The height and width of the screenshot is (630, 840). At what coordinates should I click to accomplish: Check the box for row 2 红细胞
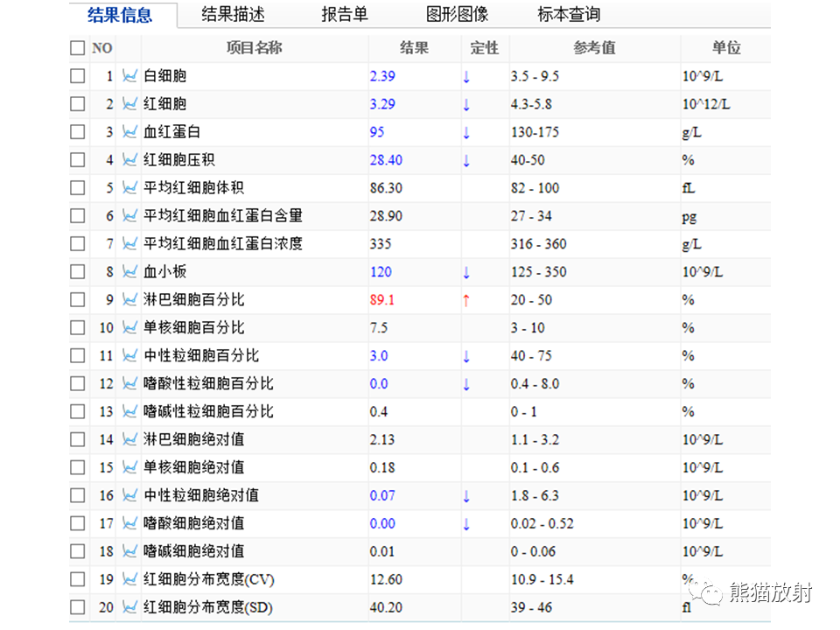point(78,103)
